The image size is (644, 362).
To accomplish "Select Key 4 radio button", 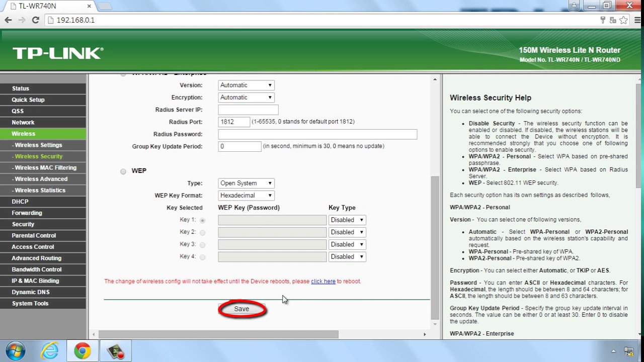I will tap(202, 257).
